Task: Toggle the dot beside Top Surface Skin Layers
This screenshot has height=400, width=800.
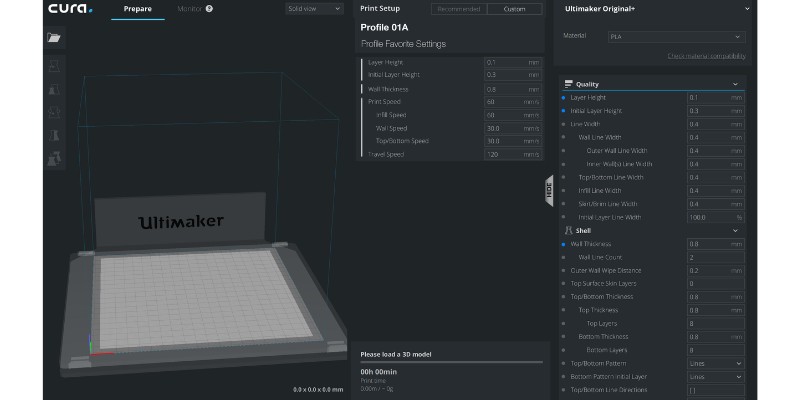Action: pos(563,284)
